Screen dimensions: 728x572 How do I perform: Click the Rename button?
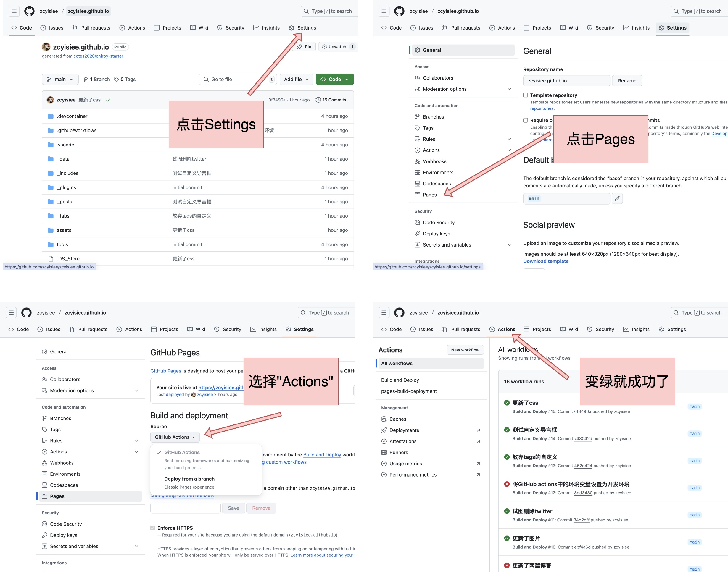(627, 81)
